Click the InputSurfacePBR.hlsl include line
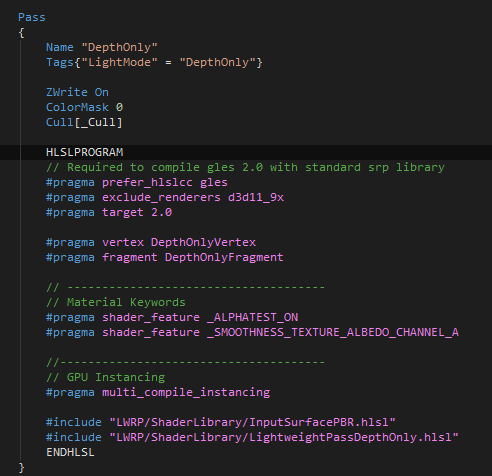This screenshot has width=492, height=476. 221,422
